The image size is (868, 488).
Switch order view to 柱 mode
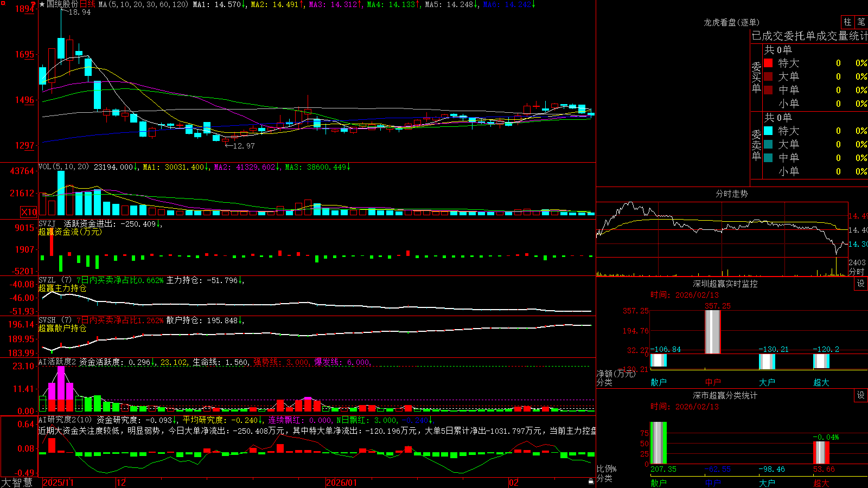(847, 22)
